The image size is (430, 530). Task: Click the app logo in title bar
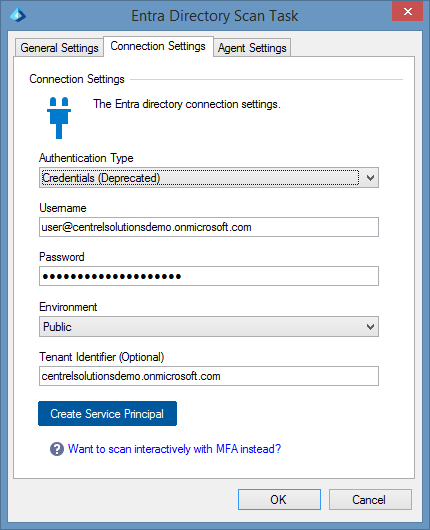click(x=18, y=16)
